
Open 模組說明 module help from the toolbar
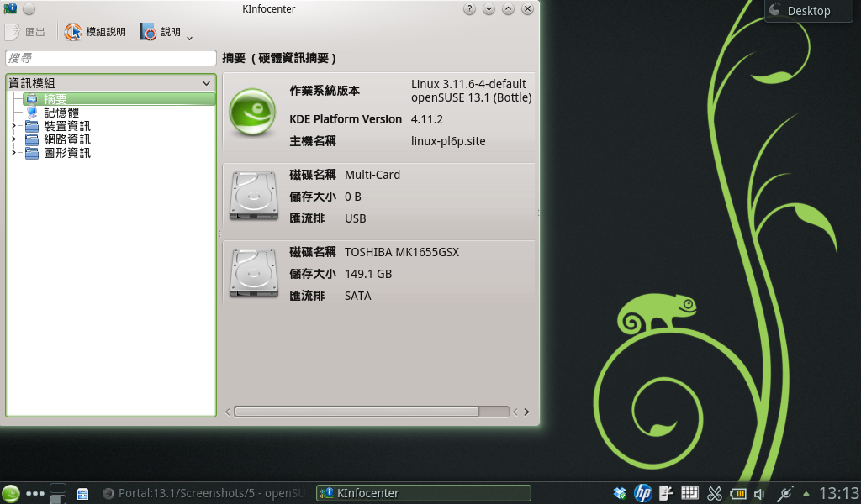(95, 32)
